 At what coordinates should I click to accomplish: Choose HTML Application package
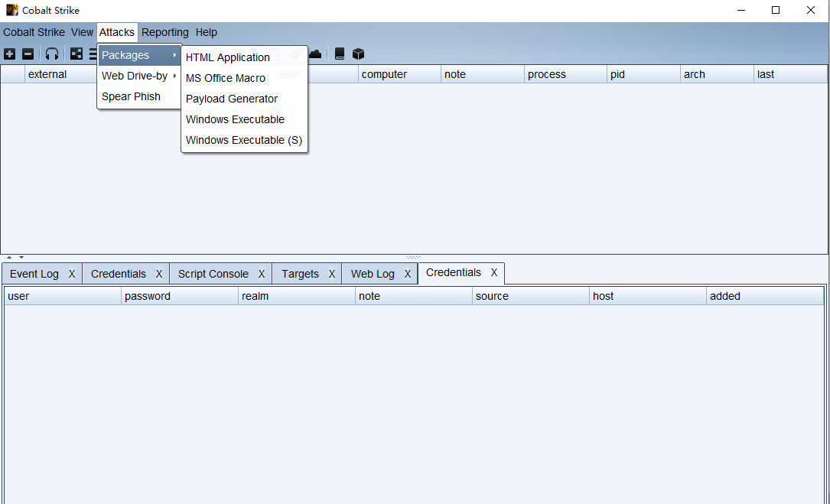tap(244, 57)
